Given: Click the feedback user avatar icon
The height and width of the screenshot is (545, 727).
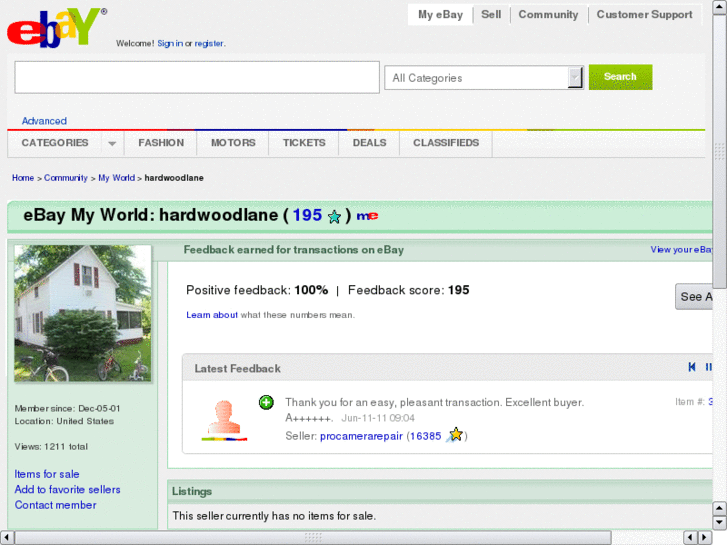Looking at the screenshot, I should pyautogui.click(x=223, y=419).
